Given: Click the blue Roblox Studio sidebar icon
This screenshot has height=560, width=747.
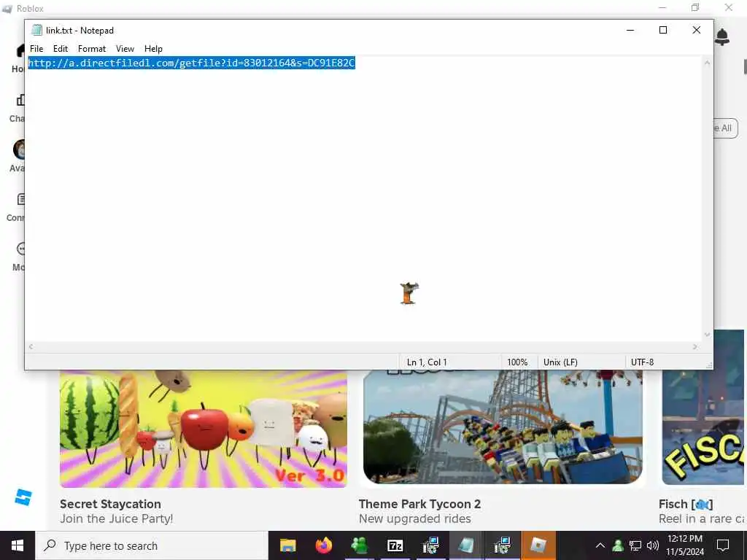Looking at the screenshot, I should point(23,497).
